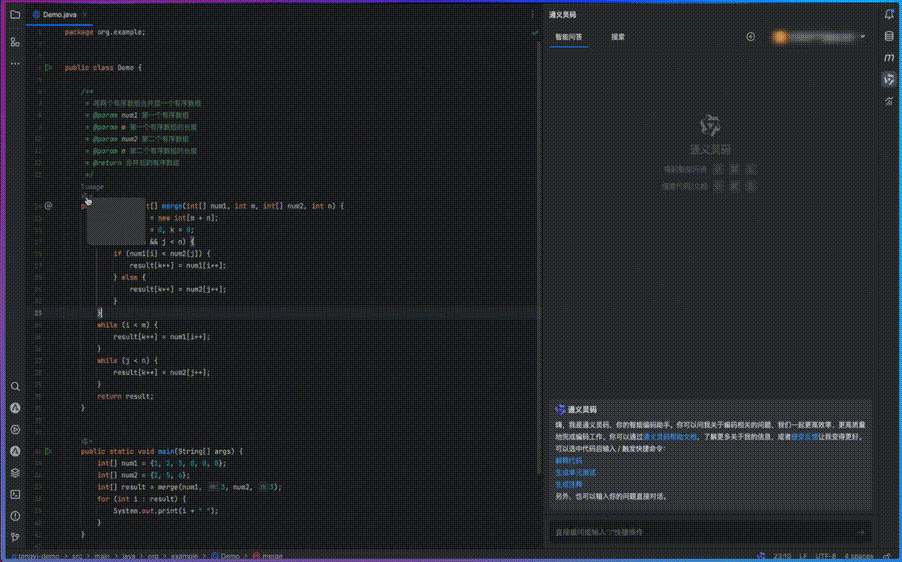Viewport: 902px width, 562px height.
Task: Focus the chat question input field
Action: [x=710, y=533]
